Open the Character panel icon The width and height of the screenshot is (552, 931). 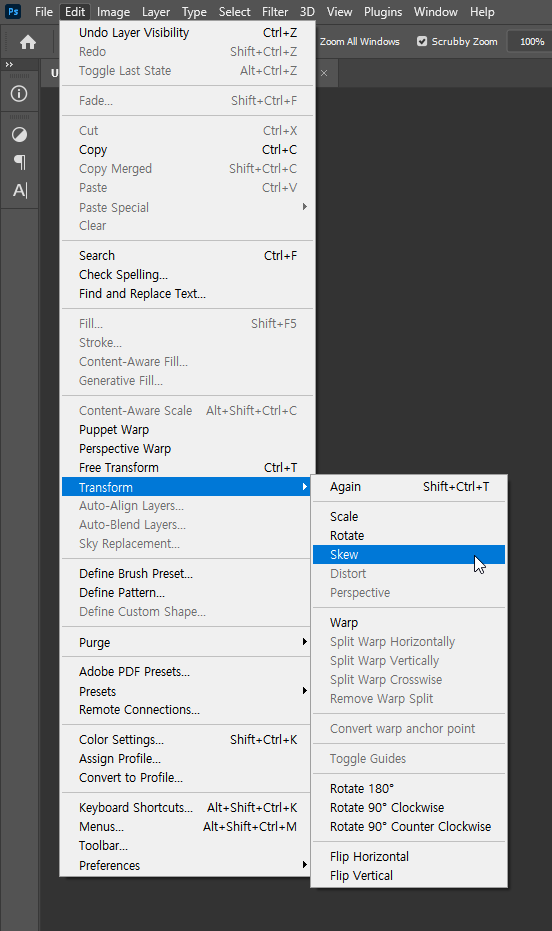[x=20, y=190]
